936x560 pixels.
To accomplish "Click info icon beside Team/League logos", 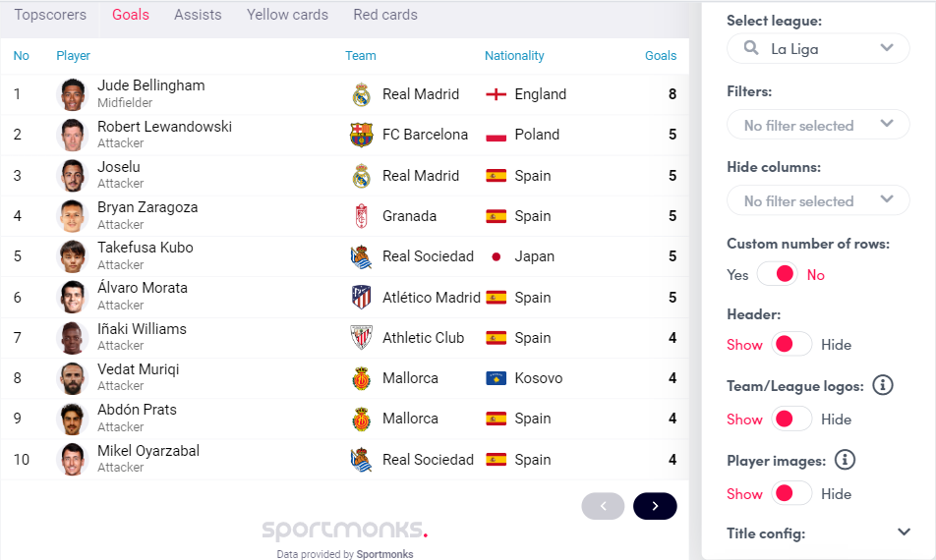I will click(x=883, y=385).
